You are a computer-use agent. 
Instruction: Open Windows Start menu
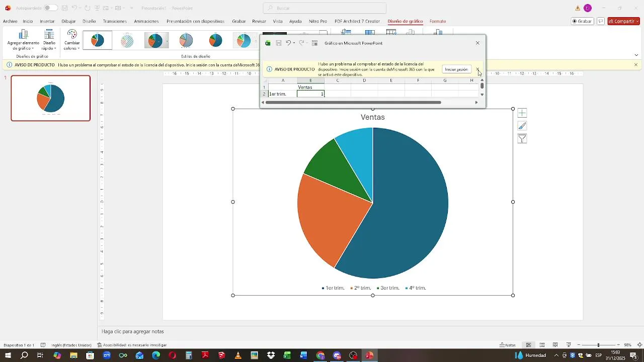[8, 355]
